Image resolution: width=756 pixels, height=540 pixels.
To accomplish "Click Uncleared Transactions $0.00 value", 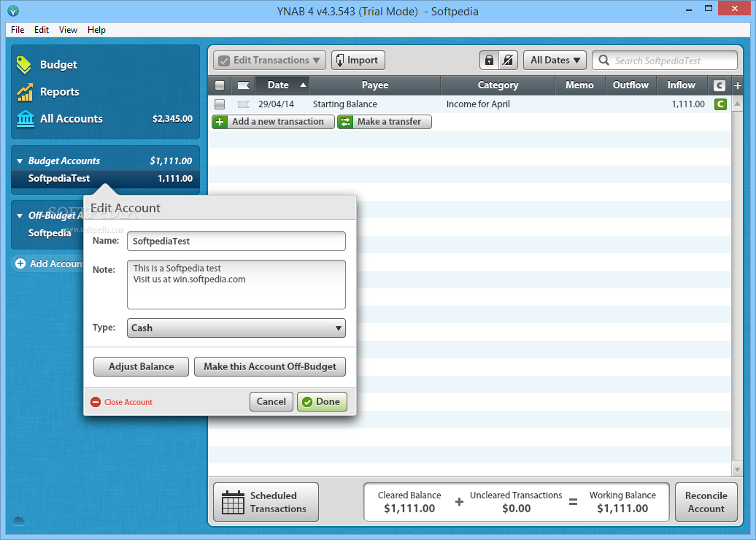I will click(516, 508).
